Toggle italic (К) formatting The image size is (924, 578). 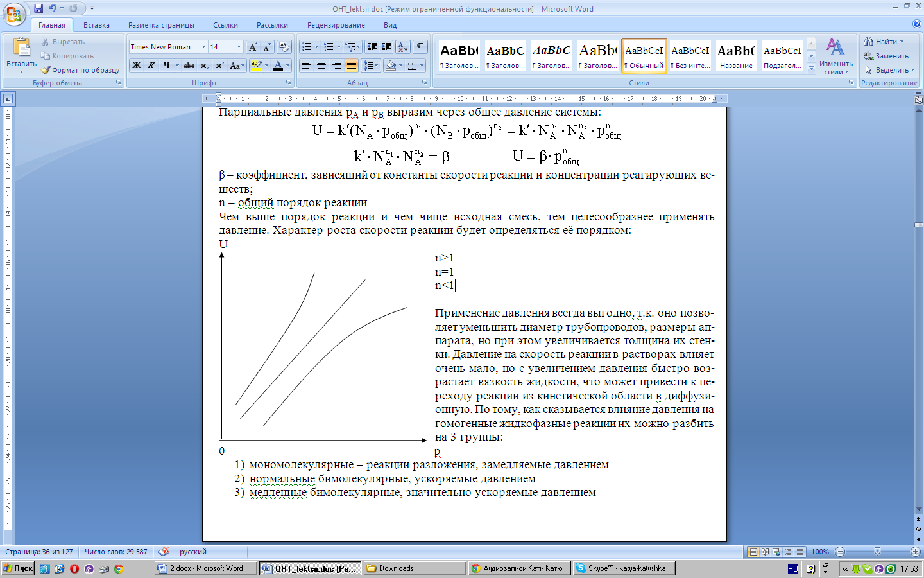click(151, 66)
